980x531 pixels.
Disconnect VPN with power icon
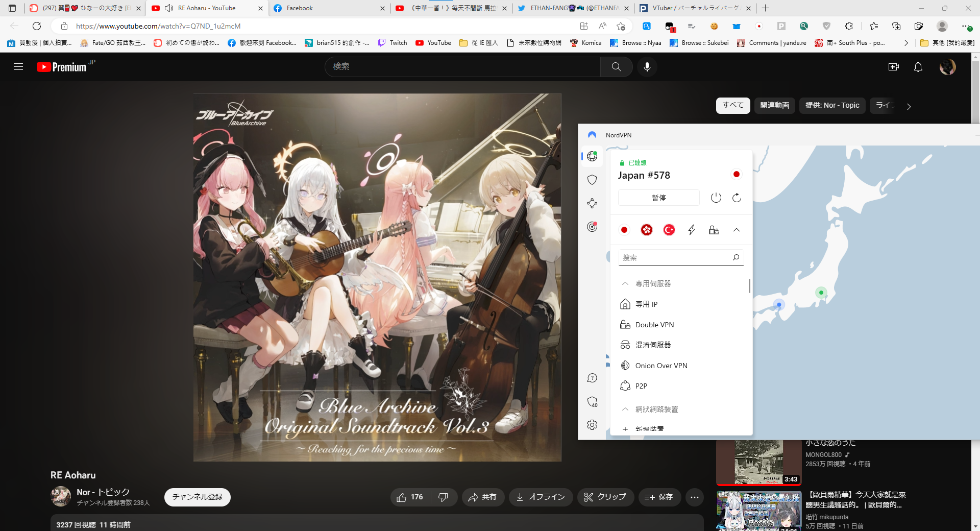point(716,198)
